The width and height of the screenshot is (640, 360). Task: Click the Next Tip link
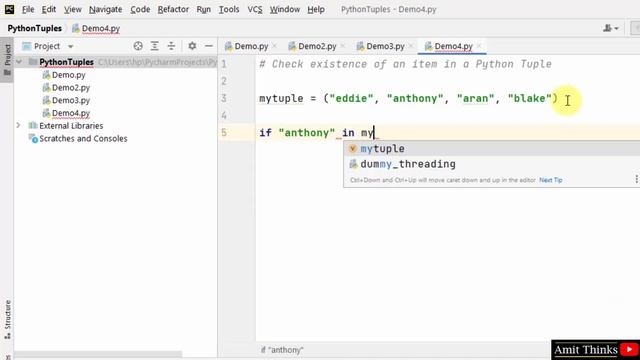point(551,180)
